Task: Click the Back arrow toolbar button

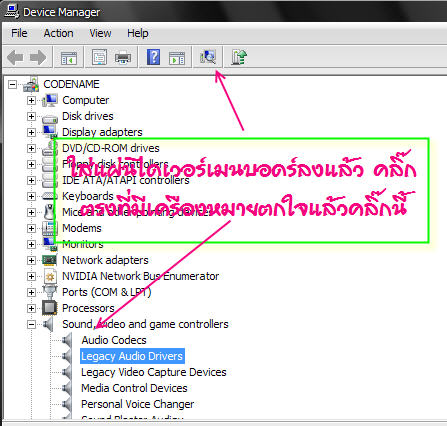Action: pyautogui.click(x=15, y=58)
